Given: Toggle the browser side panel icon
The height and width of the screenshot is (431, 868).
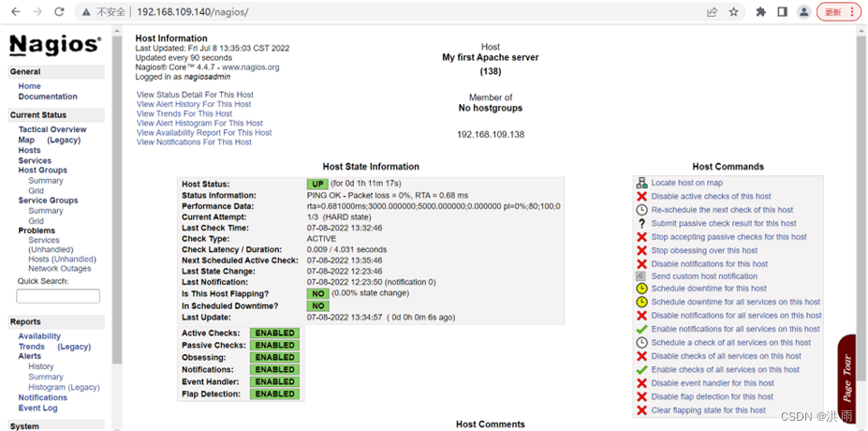Looking at the screenshot, I should point(782,11).
